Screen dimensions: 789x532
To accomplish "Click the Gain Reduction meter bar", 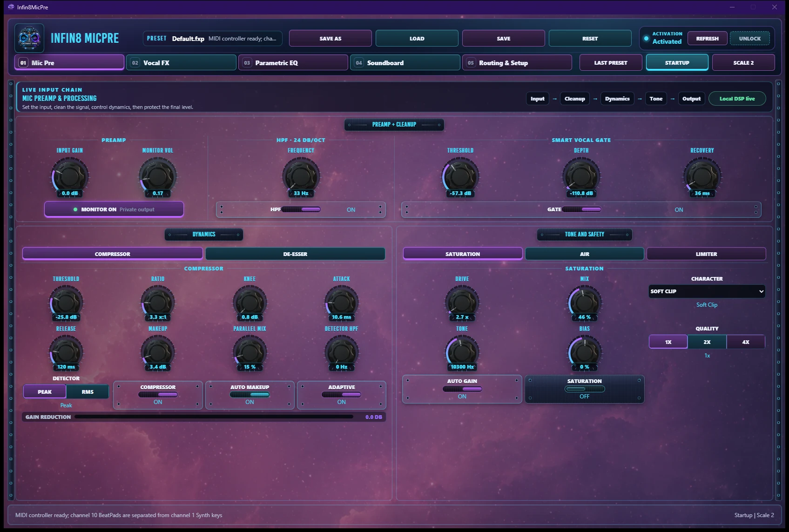I will (214, 417).
